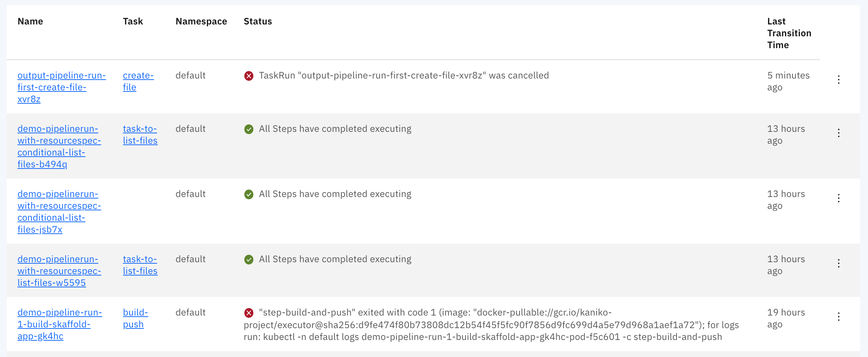Open actions menu for the second completed TaskRun
868x357 pixels.
click(839, 197)
